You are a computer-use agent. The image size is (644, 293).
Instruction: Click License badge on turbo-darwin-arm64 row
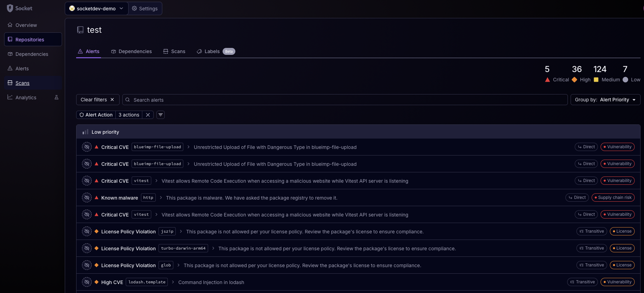coord(622,248)
